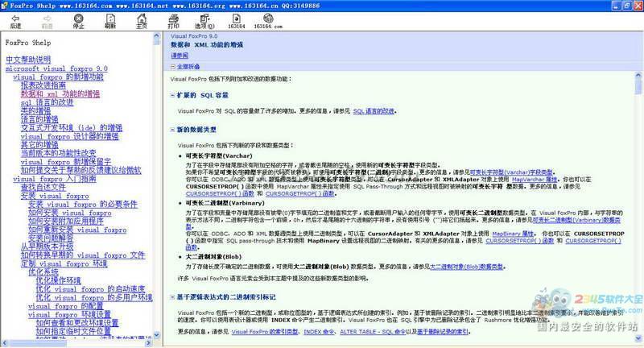Screen dimensions: 644x348
Task: Open 优化系统 in the contents tree
Action: click(x=43, y=271)
